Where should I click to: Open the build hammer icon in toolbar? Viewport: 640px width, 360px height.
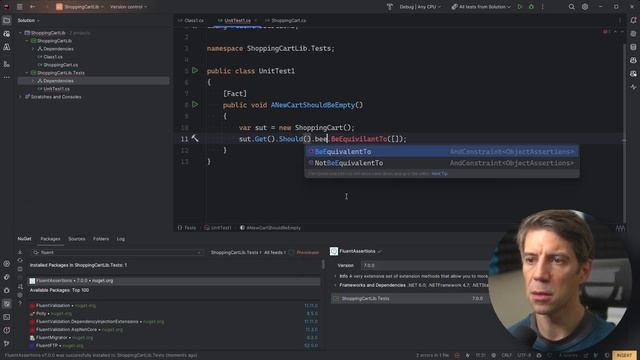390,7
